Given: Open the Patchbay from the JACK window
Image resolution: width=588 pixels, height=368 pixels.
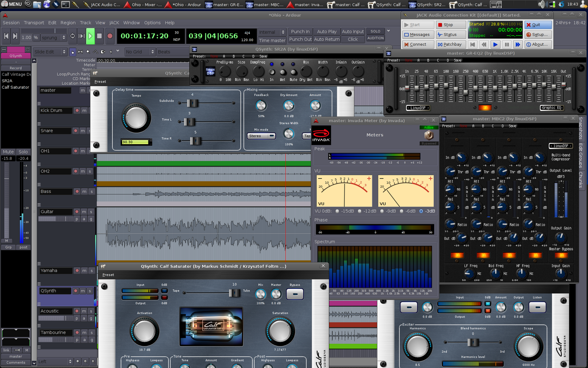Looking at the screenshot, I should pyautogui.click(x=451, y=44).
